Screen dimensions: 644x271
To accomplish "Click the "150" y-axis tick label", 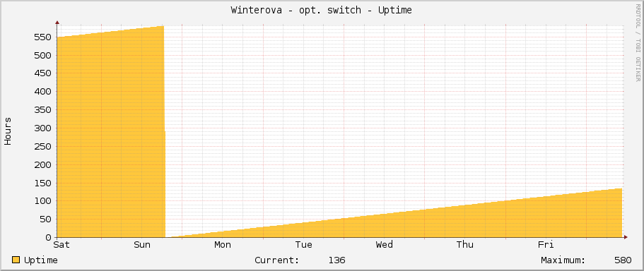I will [x=42, y=183].
